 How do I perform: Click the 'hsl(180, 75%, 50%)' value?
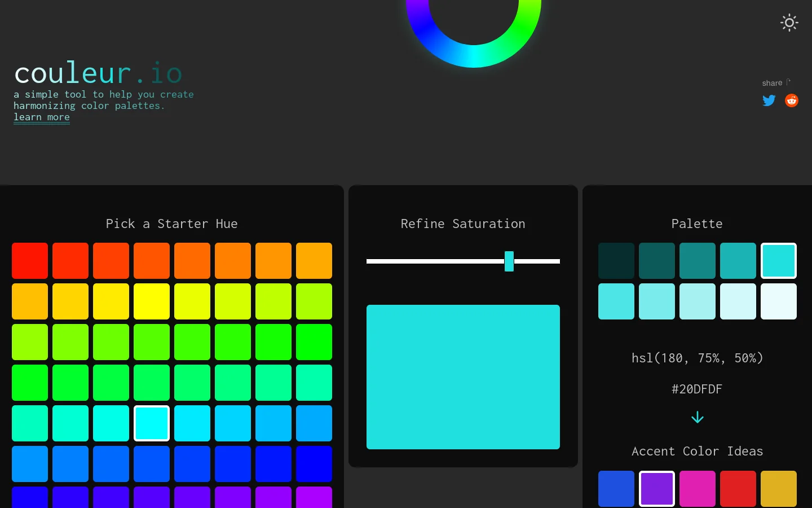coord(698,358)
